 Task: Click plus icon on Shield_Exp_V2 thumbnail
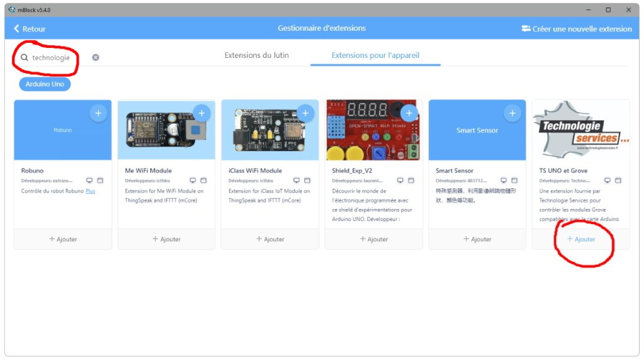tap(409, 113)
